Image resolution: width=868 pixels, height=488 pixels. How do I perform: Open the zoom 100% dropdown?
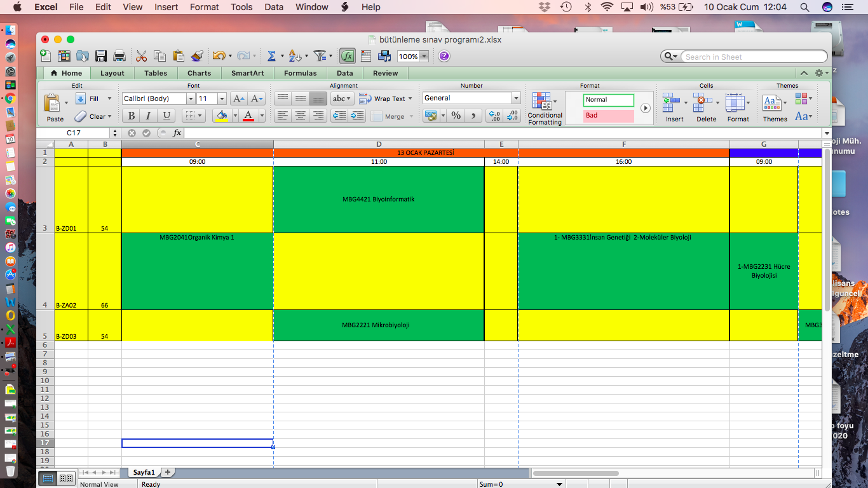[424, 57]
